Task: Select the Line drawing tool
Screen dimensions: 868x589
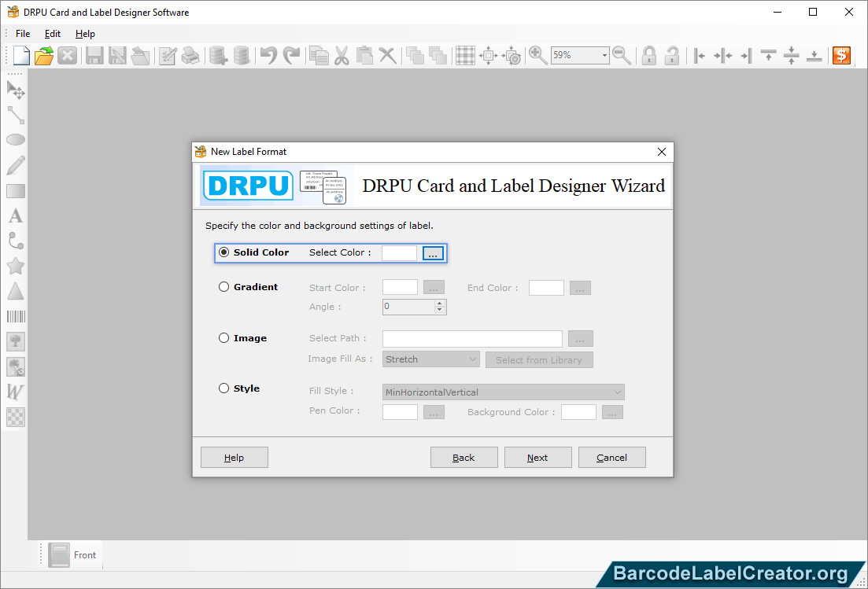Action: tap(16, 115)
